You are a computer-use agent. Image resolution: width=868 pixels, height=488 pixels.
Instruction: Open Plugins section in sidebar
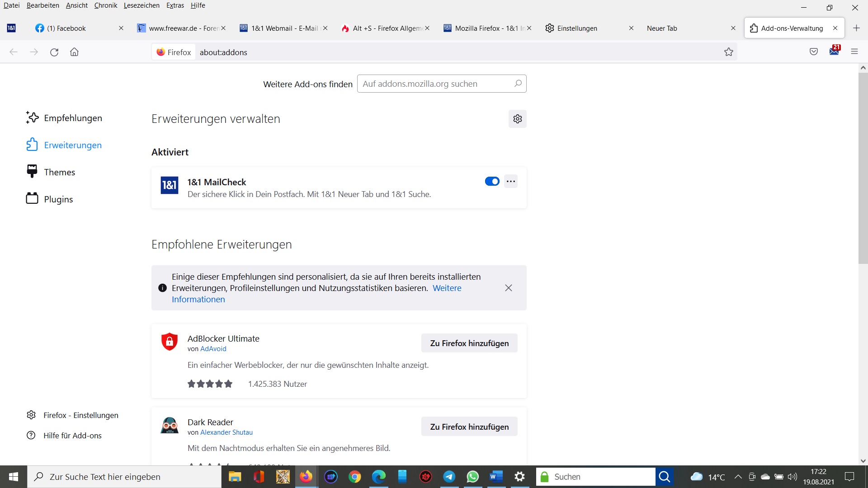tap(58, 199)
